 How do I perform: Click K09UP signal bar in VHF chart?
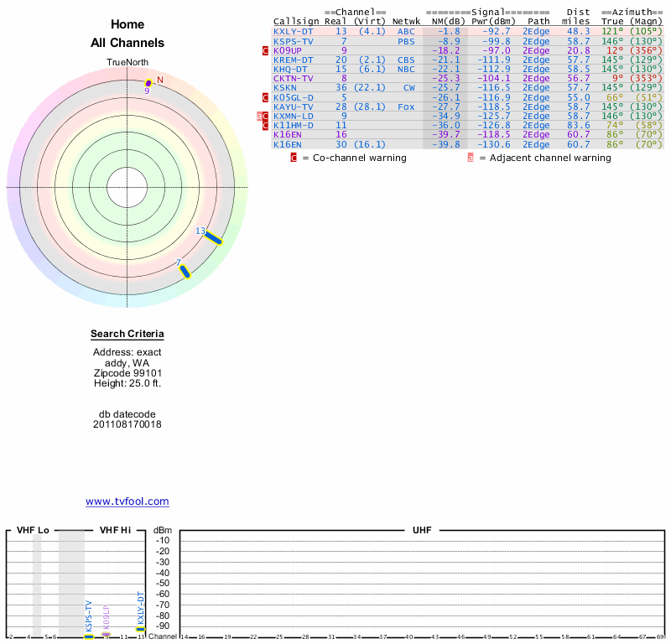pos(106,634)
